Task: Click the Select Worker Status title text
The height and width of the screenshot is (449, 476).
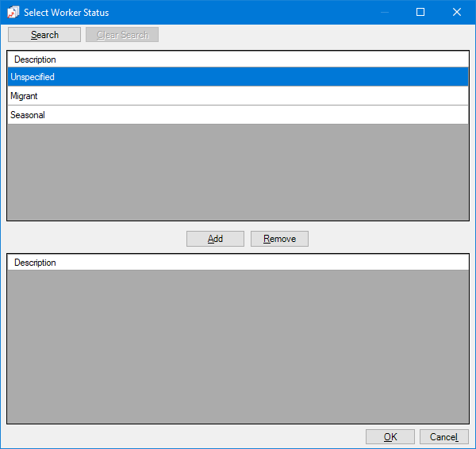Action: pyautogui.click(x=67, y=13)
